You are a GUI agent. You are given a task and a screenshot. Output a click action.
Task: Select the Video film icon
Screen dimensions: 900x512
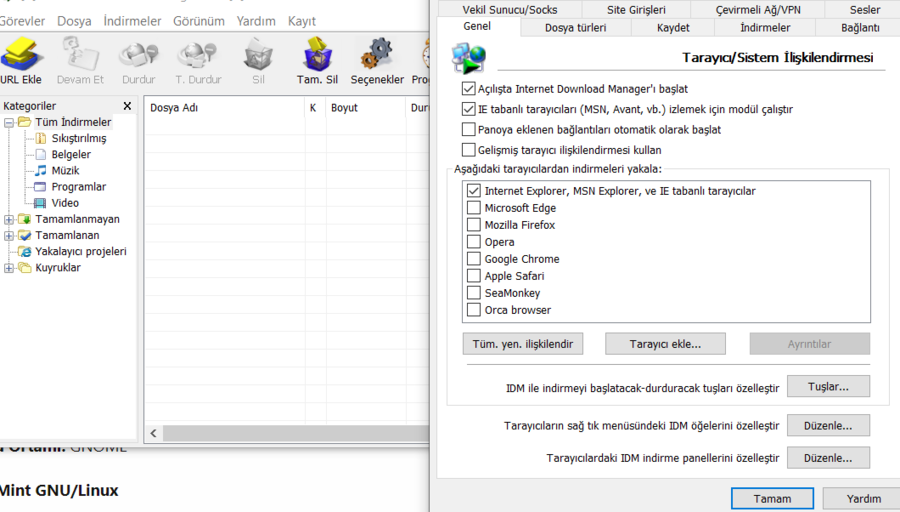click(x=40, y=203)
